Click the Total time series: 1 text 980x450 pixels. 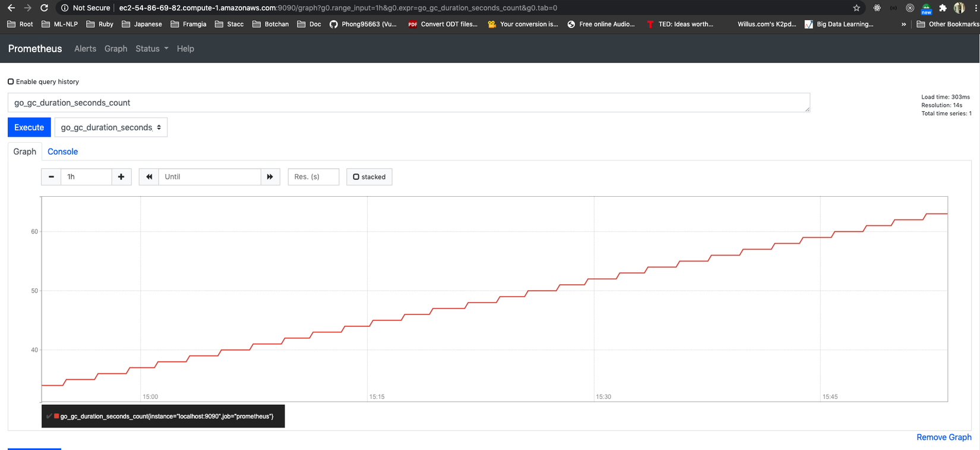(x=946, y=114)
